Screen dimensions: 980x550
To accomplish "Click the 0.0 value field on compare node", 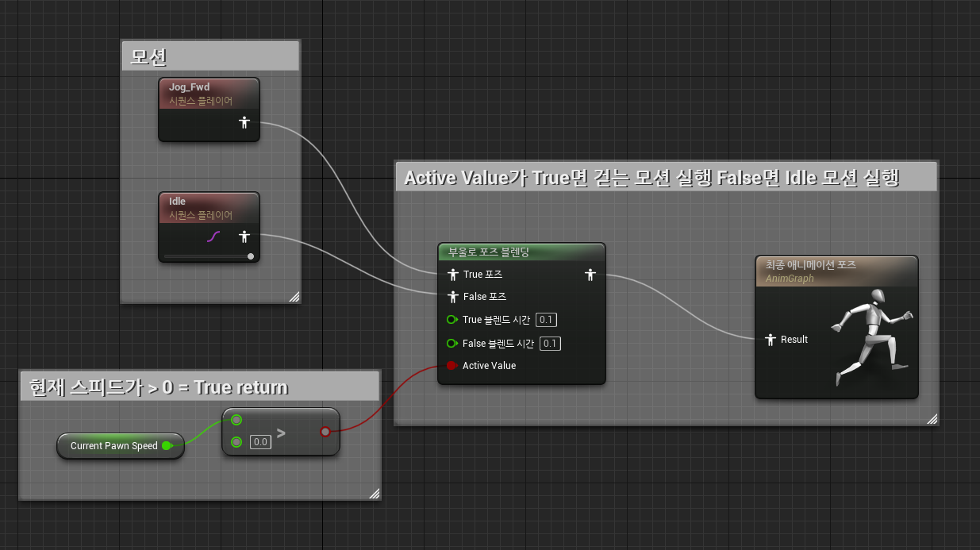I will point(261,442).
